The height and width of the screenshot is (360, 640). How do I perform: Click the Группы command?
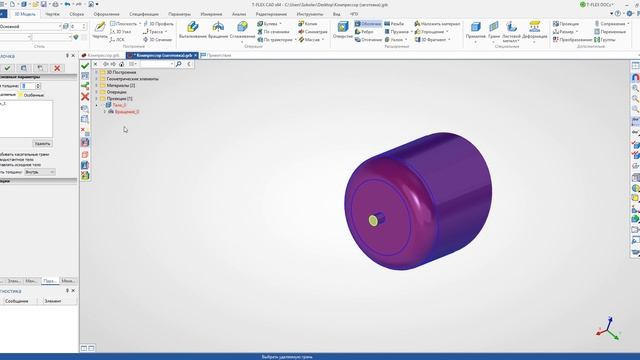coord(604,40)
